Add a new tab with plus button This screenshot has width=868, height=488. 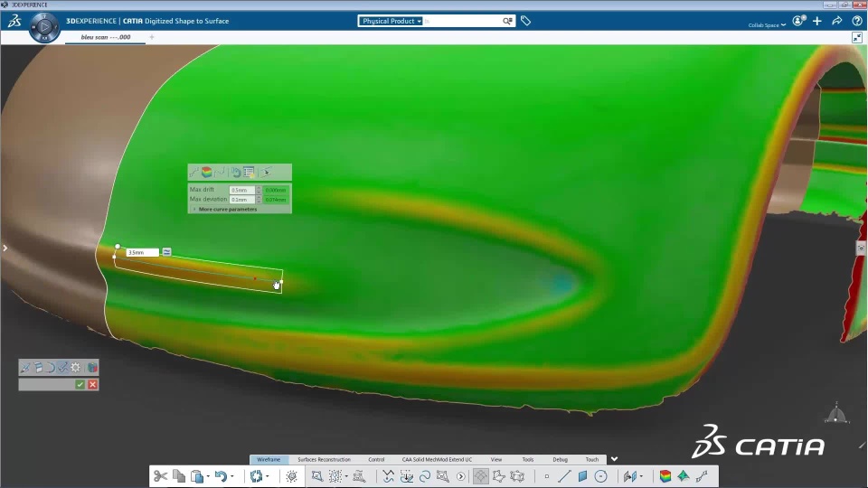152,37
